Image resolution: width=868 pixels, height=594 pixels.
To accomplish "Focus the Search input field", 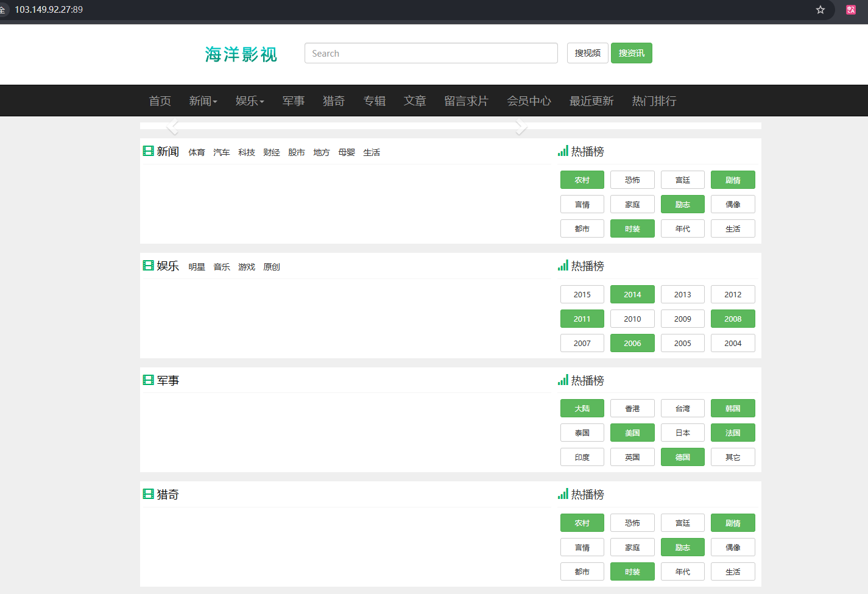I will point(431,53).
